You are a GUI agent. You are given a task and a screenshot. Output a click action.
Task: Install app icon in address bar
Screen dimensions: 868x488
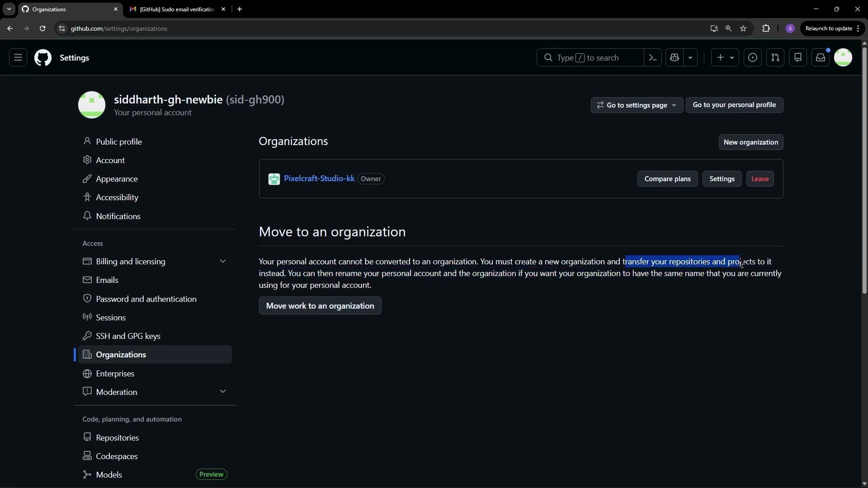714,28
